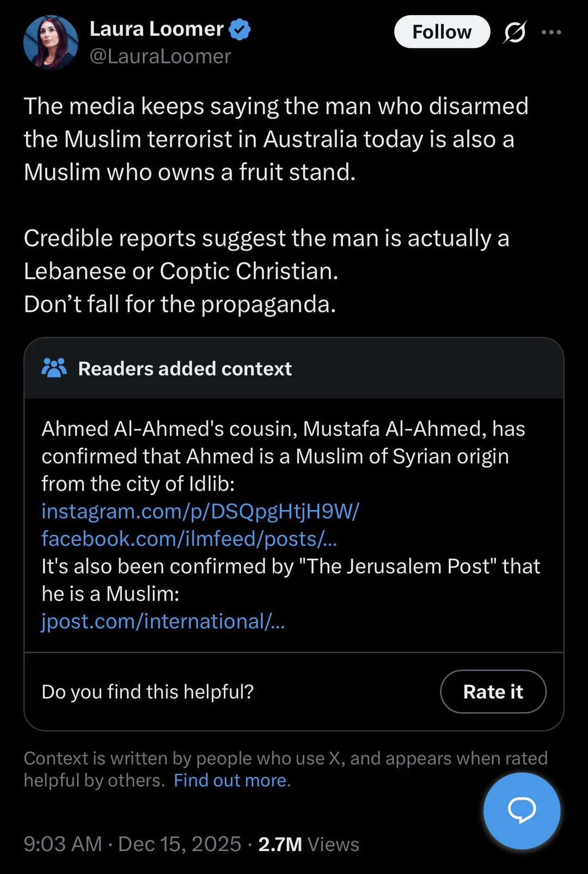Click the Laura Loomer display name
This screenshot has width=588, height=874.
click(156, 29)
